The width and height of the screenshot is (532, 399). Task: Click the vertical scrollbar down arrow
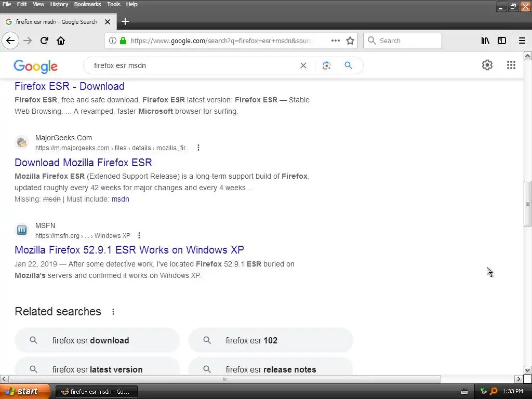click(x=528, y=370)
